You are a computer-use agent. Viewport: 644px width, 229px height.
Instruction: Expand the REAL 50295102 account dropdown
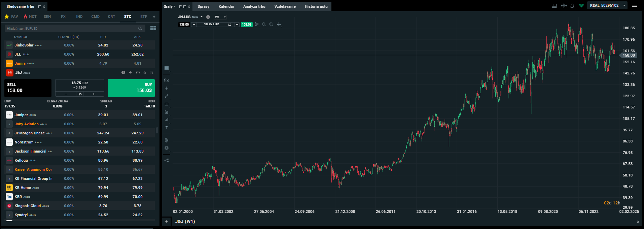point(624,5)
